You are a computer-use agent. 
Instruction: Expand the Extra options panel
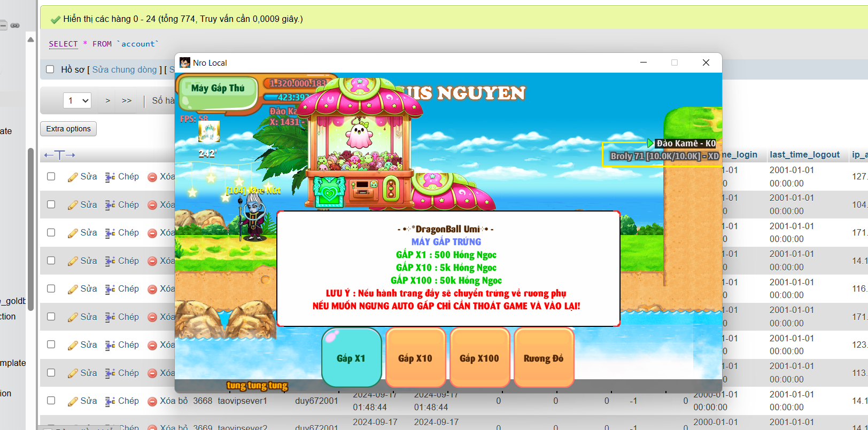pos(68,129)
